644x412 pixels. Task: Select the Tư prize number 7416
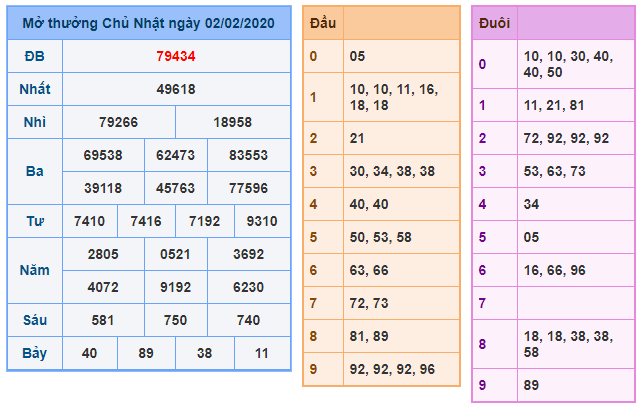pos(147,220)
